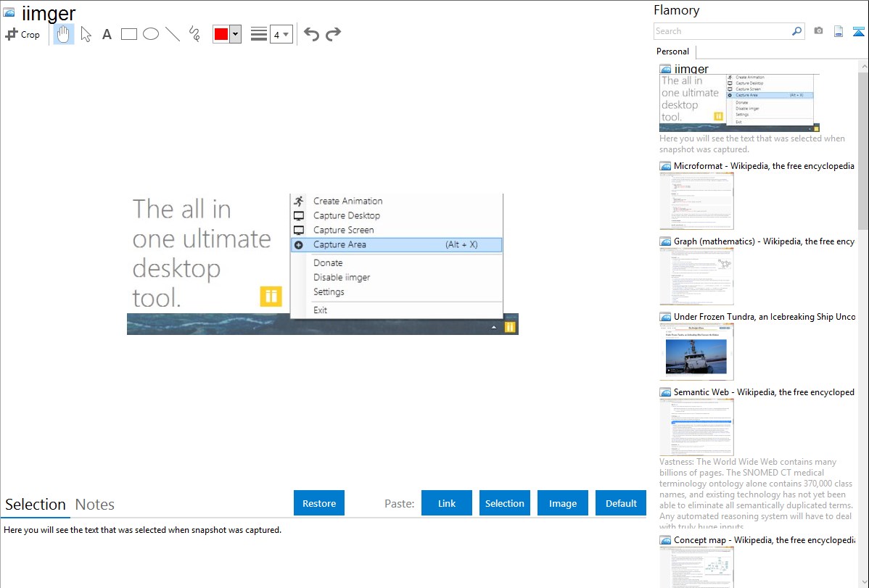The image size is (869, 588).
Task: Click the icon next to Microformat entry
Action: tap(665, 166)
